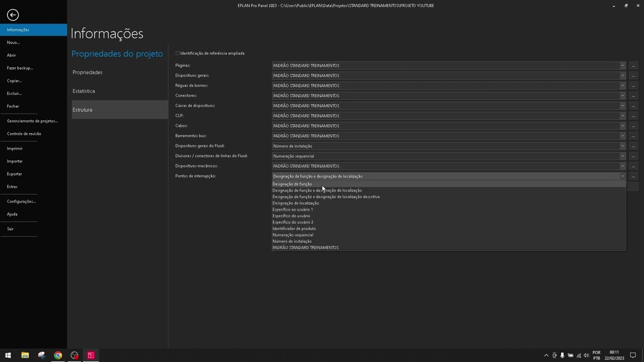Image resolution: width=644 pixels, height=362 pixels.
Task: Choose 'Específico do usuário' option
Action: pyautogui.click(x=449, y=216)
